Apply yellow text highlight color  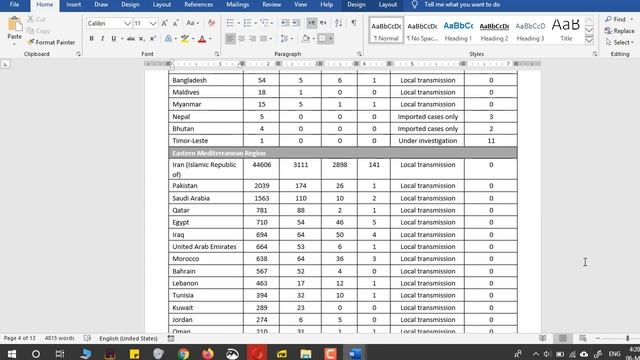tap(185, 39)
